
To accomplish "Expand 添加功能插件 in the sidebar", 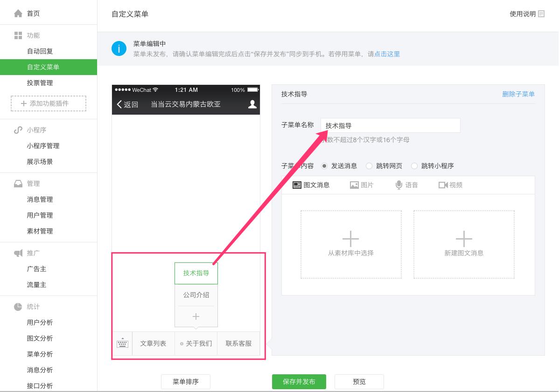I will click(49, 103).
